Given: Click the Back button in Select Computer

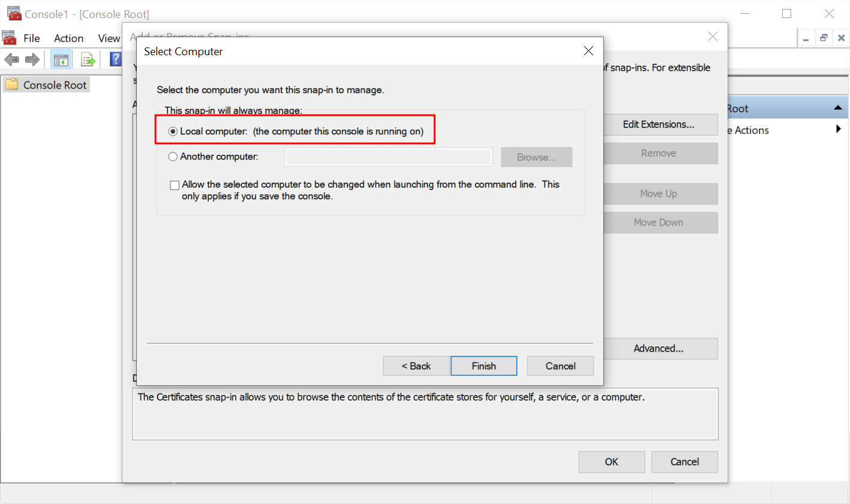Looking at the screenshot, I should 416,366.
